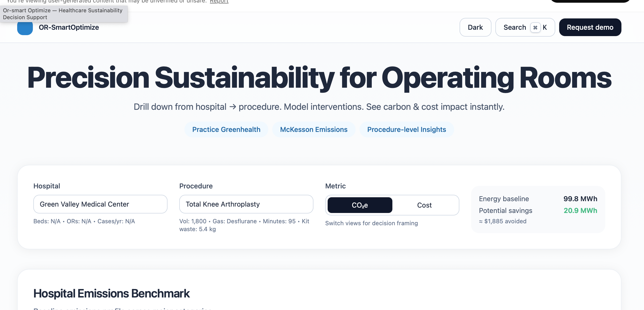Switch Metric to CO₂e view

(360, 205)
